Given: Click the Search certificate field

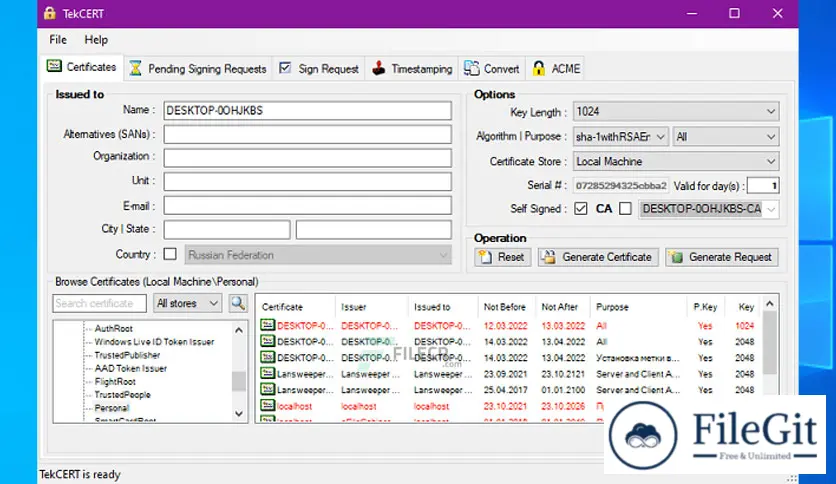Looking at the screenshot, I should pos(100,303).
